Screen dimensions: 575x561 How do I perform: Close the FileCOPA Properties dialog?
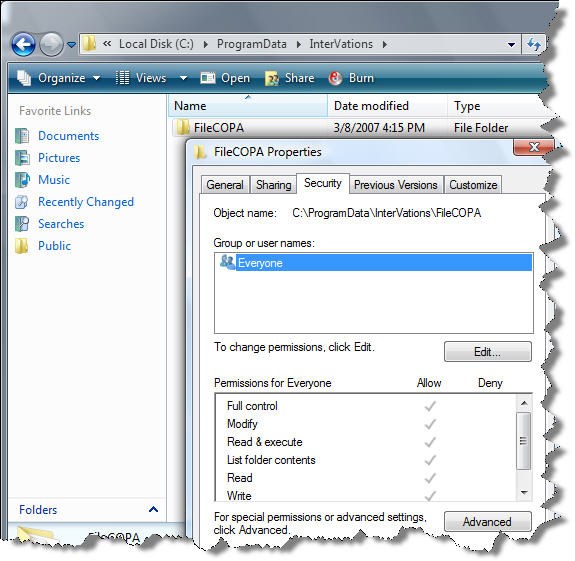click(534, 147)
